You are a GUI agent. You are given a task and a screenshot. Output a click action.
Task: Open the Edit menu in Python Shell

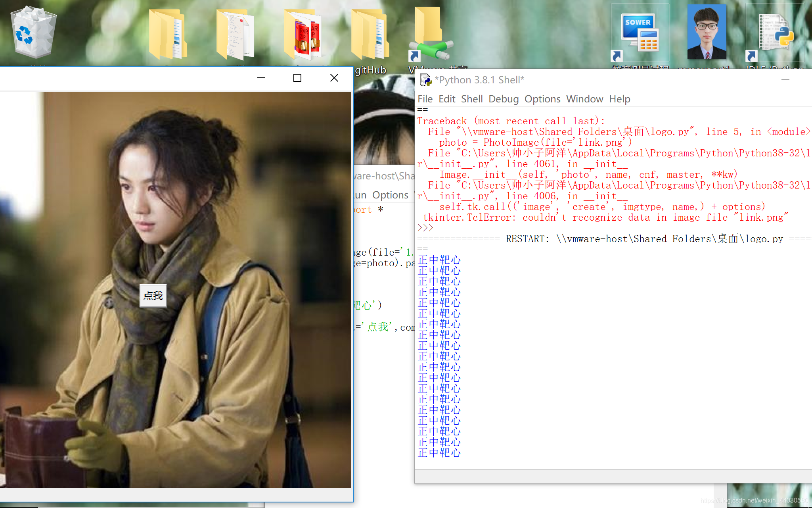tap(446, 99)
